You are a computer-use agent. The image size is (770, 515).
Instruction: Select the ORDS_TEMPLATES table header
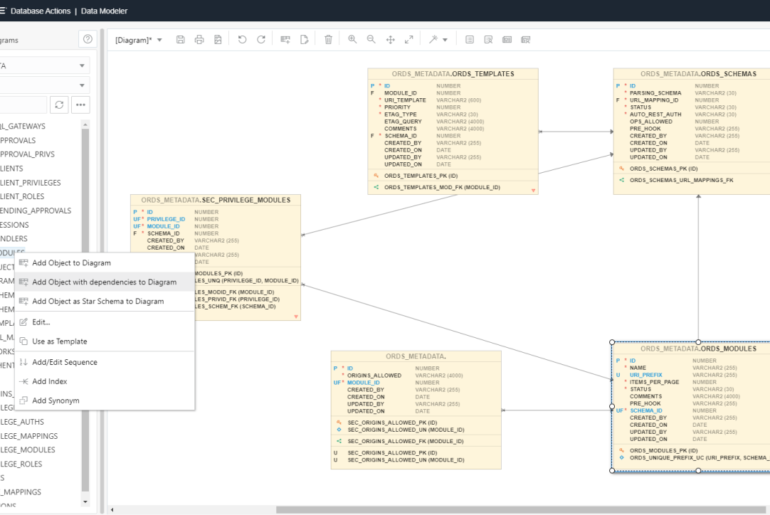[x=453, y=74]
